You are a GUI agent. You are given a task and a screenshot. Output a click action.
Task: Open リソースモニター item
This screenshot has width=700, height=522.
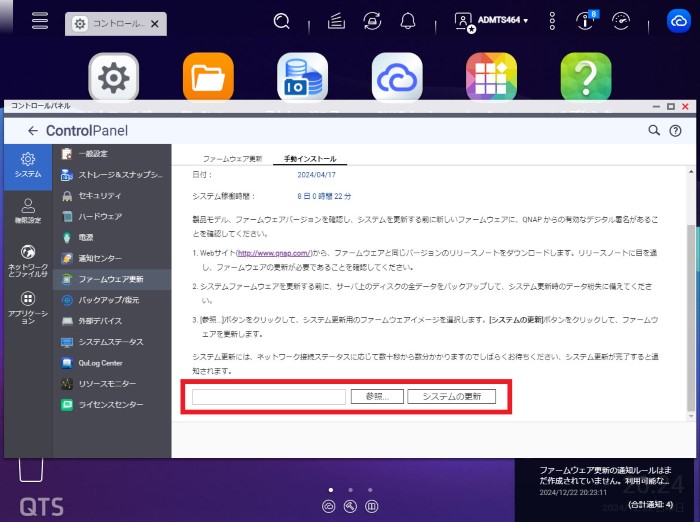[x=112, y=384]
